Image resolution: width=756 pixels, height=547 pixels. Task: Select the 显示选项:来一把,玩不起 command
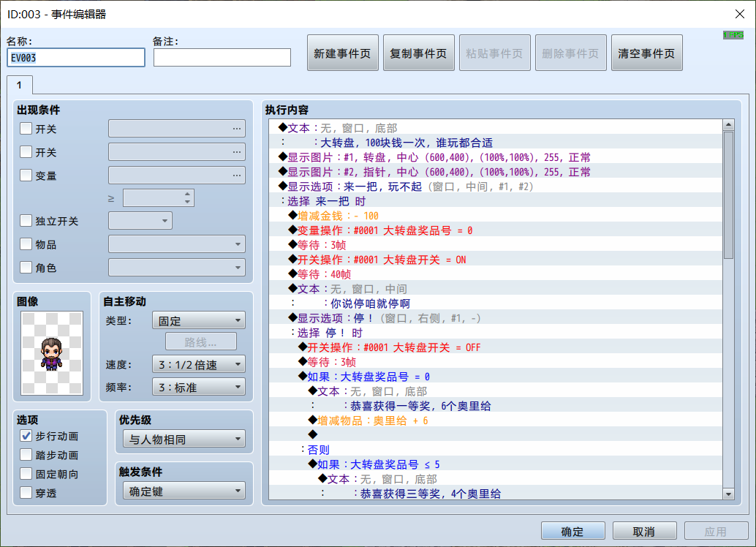[496, 186]
